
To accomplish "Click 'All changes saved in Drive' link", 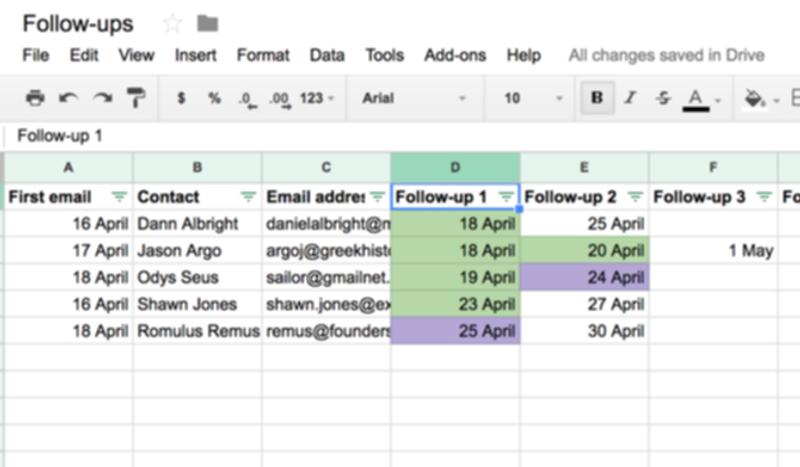I will (666, 55).
